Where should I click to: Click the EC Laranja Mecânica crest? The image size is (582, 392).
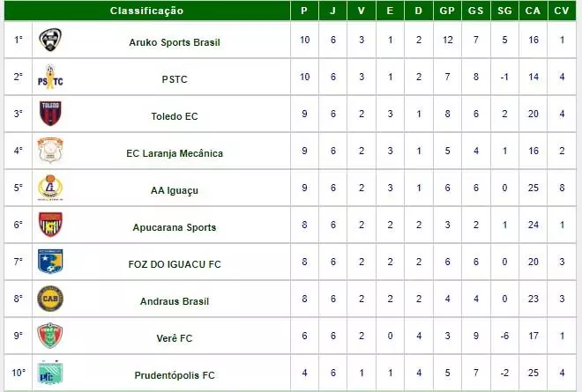[x=50, y=152]
